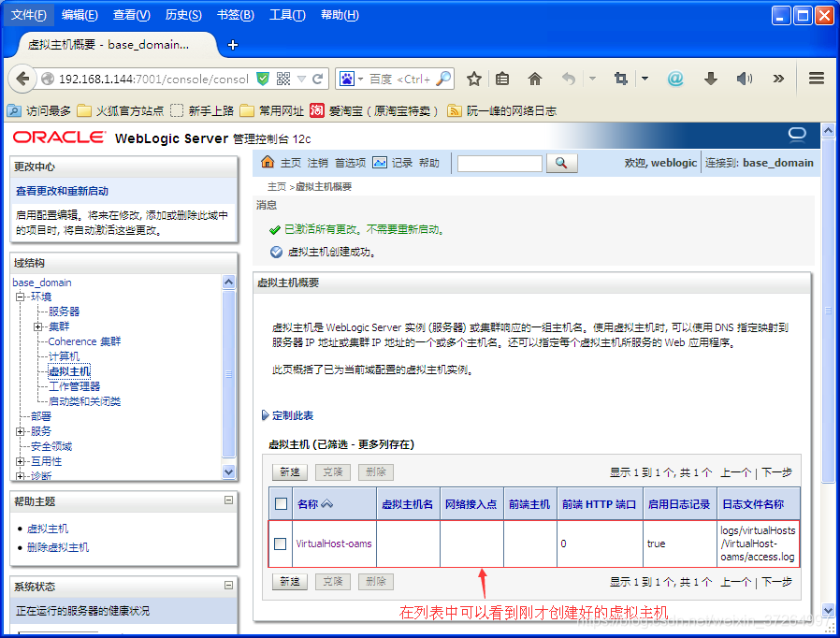840x638 pixels.
Task: Click base_domain root in domain tree
Action: coord(42,283)
